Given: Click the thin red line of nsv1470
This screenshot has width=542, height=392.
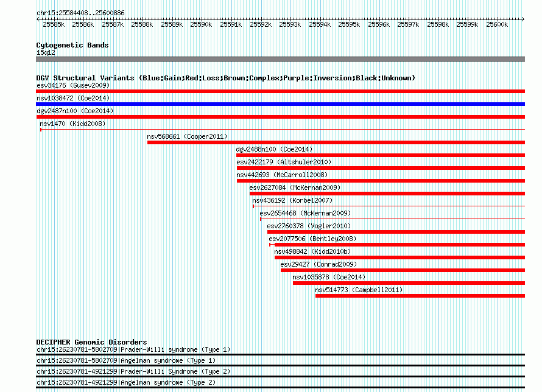Looking at the screenshot, I should coord(283,130).
